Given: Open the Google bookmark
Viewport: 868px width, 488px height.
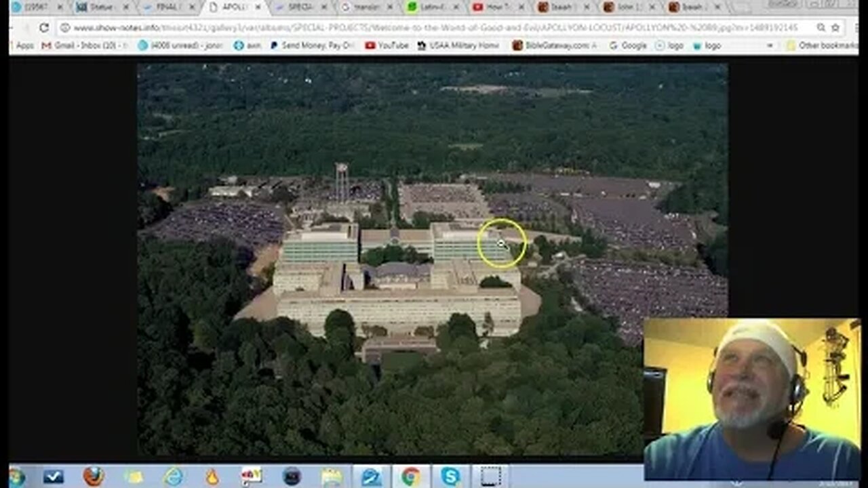Looking at the screenshot, I should 628,45.
